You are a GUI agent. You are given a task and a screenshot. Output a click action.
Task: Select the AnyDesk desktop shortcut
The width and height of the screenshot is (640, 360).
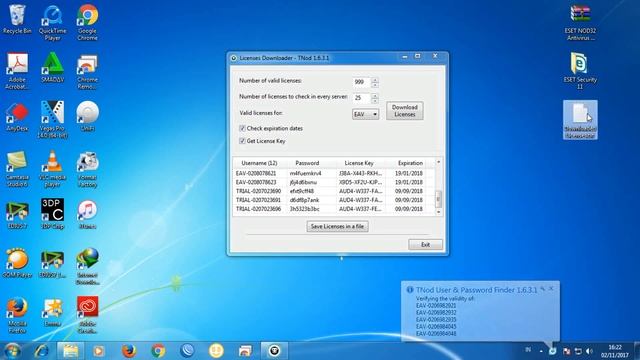pos(17,116)
